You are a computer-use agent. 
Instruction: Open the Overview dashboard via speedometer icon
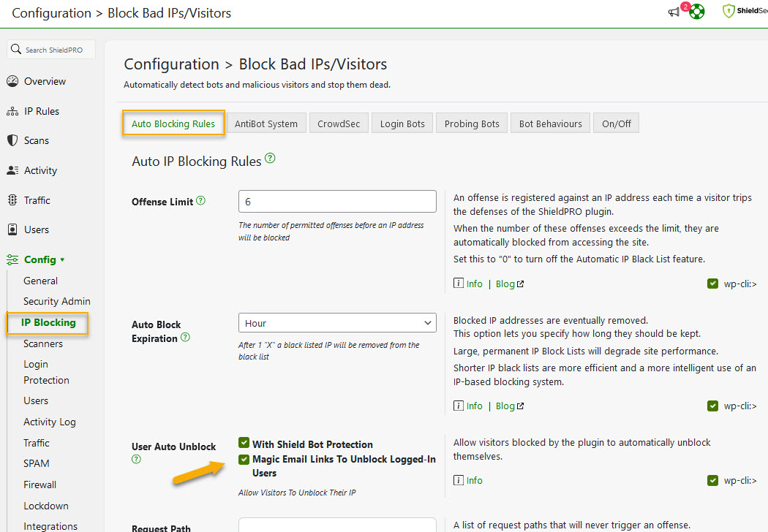point(12,81)
